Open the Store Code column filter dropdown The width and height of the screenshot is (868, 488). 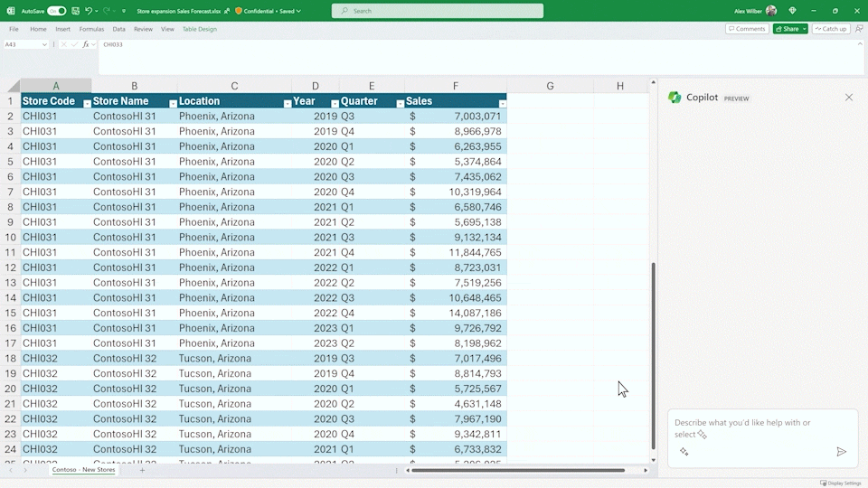[x=87, y=104]
